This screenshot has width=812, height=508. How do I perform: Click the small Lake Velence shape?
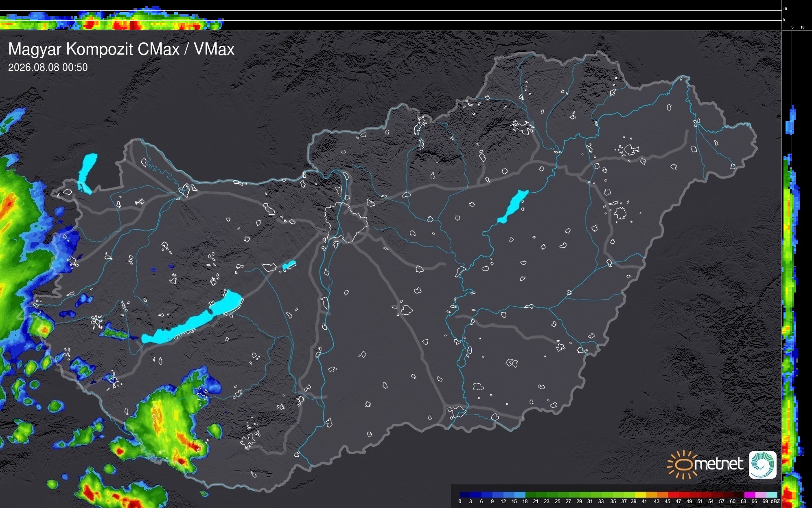(289, 265)
